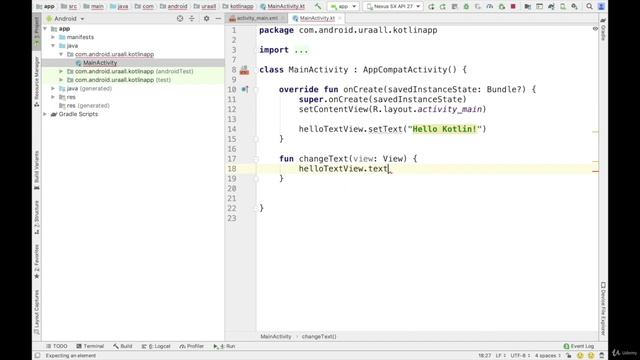Toggle the Gradle side panel
The width and height of the screenshot is (640, 360).
(603, 29)
